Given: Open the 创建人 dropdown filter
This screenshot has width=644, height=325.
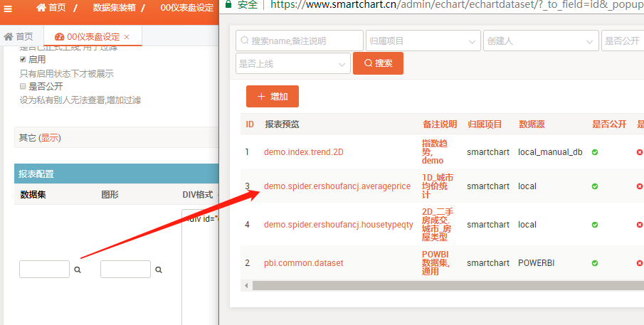Looking at the screenshot, I should click(539, 41).
